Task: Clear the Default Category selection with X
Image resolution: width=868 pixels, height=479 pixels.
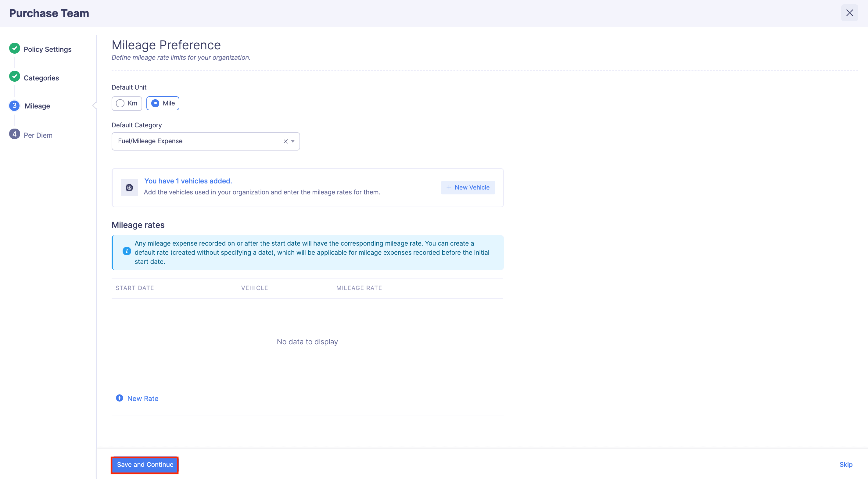Action: click(285, 141)
